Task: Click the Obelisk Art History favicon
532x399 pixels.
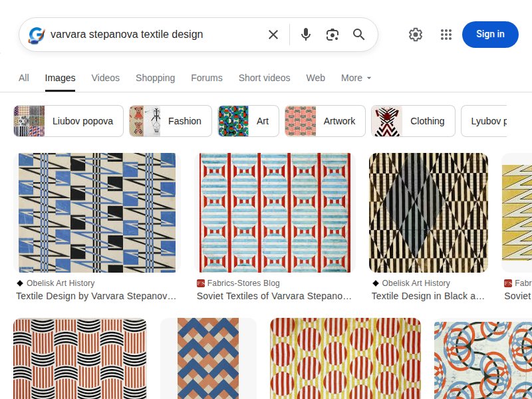Action: (21, 283)
